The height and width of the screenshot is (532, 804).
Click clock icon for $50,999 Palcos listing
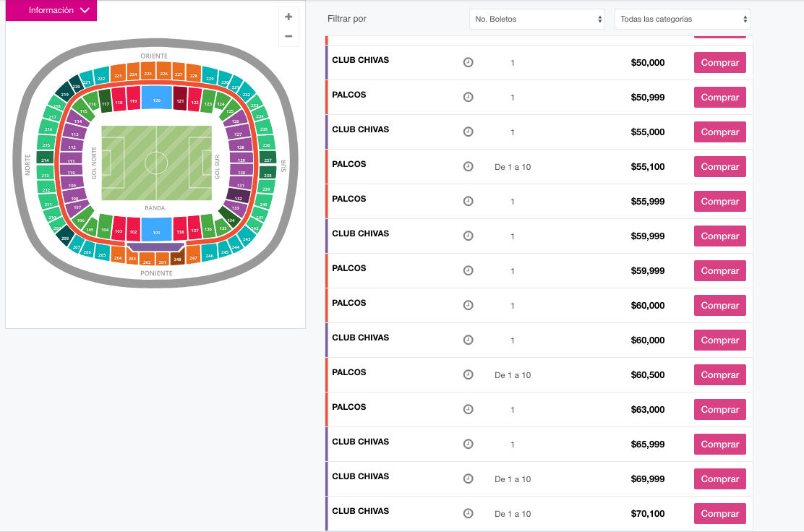click(468, 97)
